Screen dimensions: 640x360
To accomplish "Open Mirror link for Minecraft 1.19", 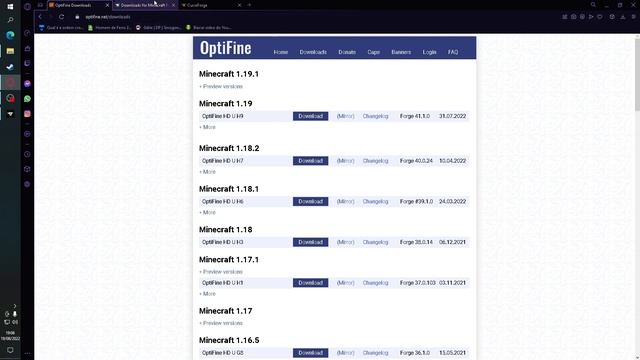I will [x=345, y=116].
